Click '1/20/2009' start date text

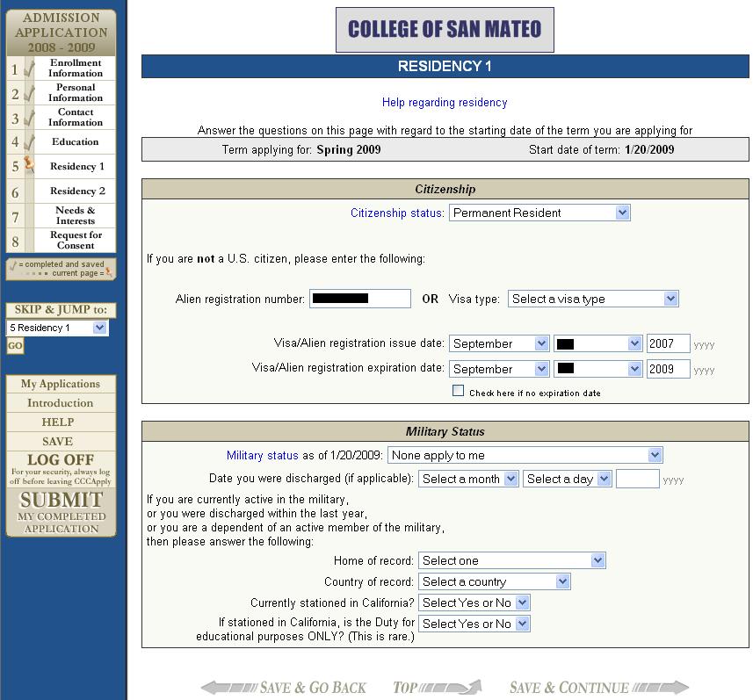pos(649,150)
